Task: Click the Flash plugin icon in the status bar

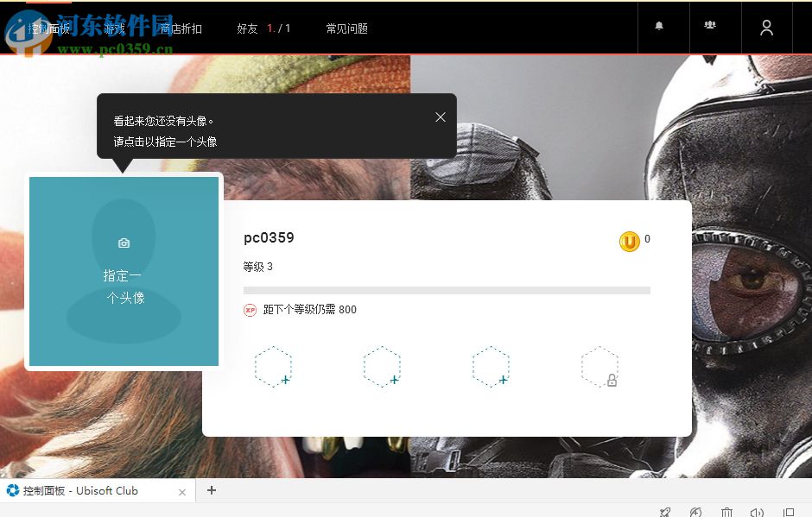Action: tap(696, 511)
